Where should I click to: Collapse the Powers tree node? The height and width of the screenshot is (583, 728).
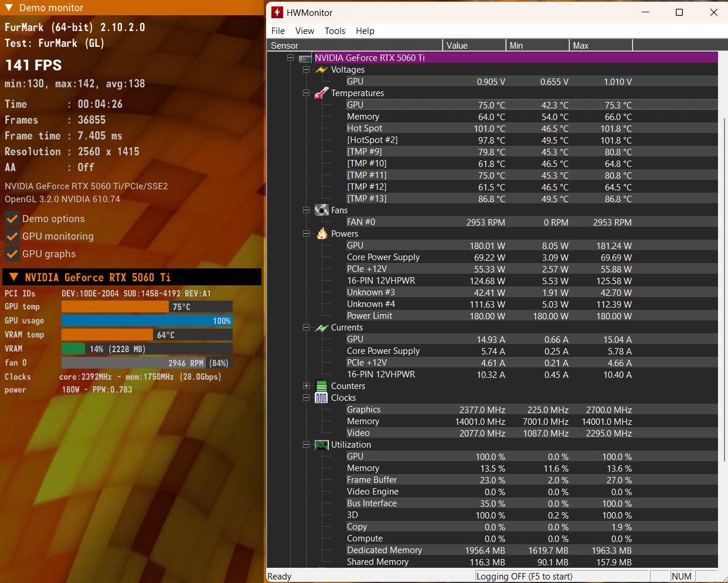(306, 234)
